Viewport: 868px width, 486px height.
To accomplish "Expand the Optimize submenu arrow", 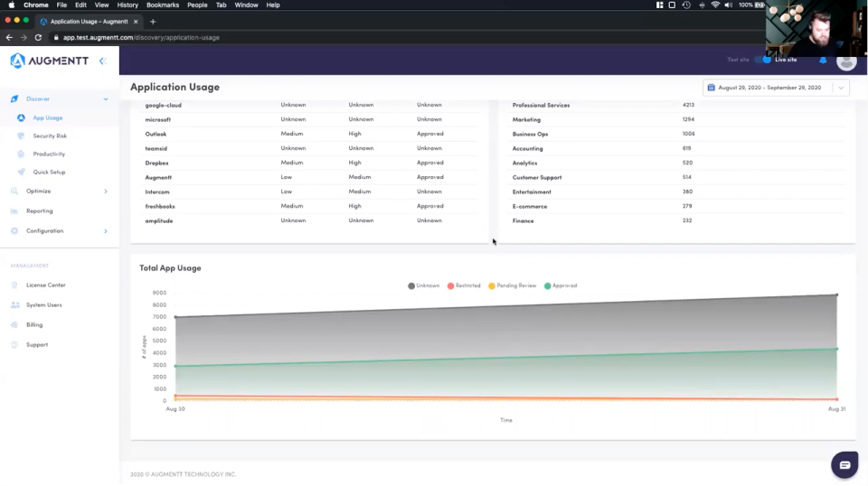I will pos(106,192).
